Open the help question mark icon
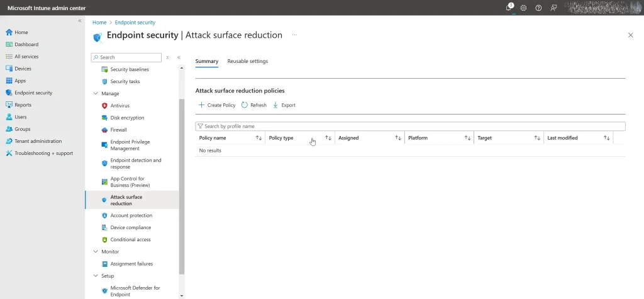 (538, 8)
